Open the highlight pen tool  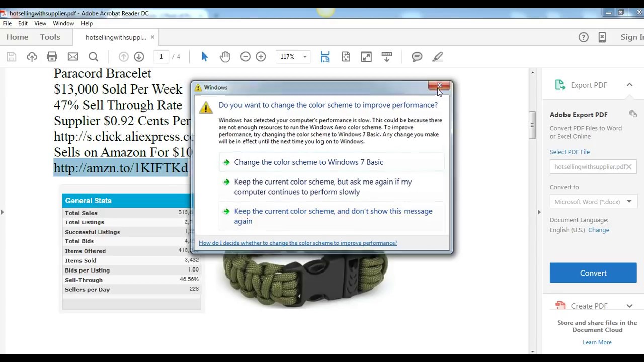438,57
